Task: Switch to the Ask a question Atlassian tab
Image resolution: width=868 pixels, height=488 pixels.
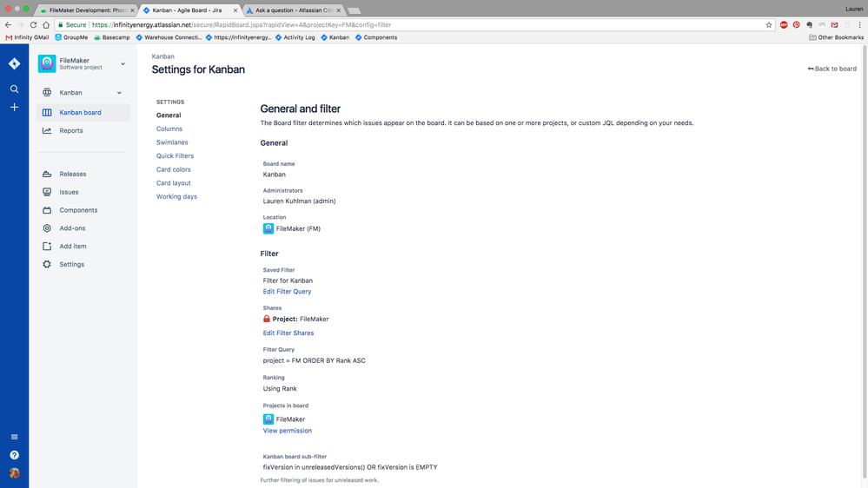Action: [x=294, y=10]
